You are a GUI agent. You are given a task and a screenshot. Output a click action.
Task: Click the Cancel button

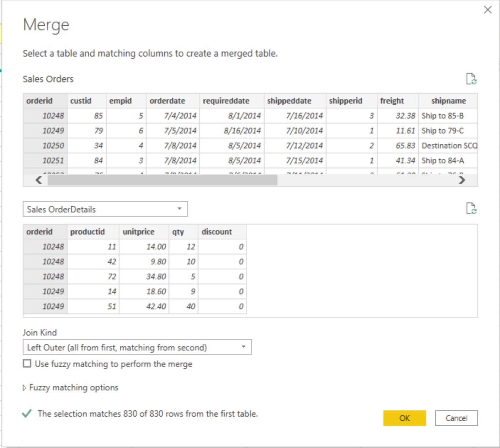(x=456, y=418)
